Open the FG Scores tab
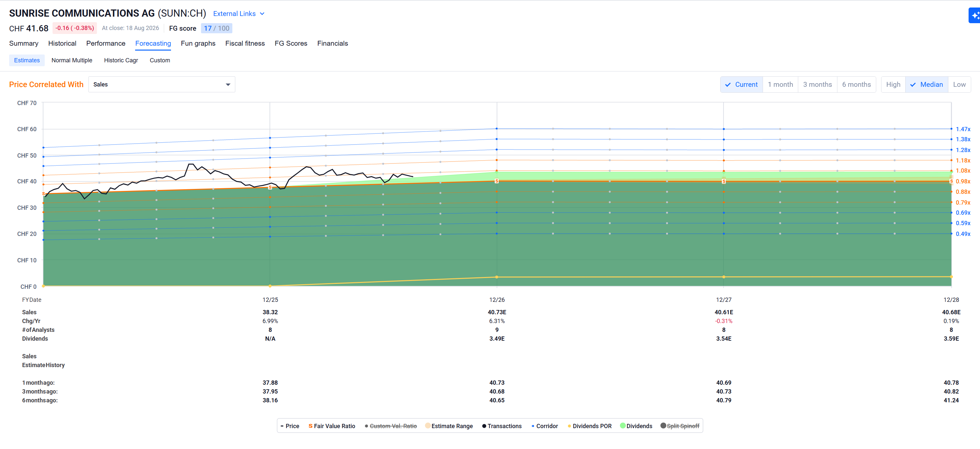Image resolution: width=980 pixels, height=449 pixels. click(291, 43)
